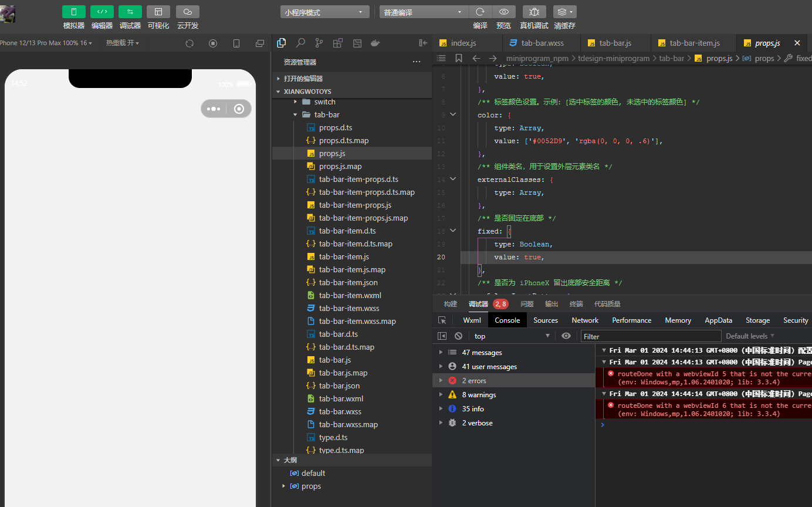
Task: Open the Explorer files icon in activity bar
Action: click(282, 43)
